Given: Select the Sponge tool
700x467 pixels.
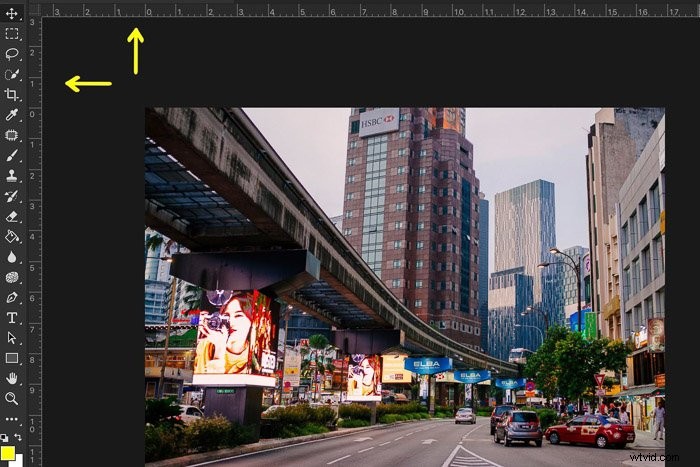Looking at the screenshot, I should [12, 277].
